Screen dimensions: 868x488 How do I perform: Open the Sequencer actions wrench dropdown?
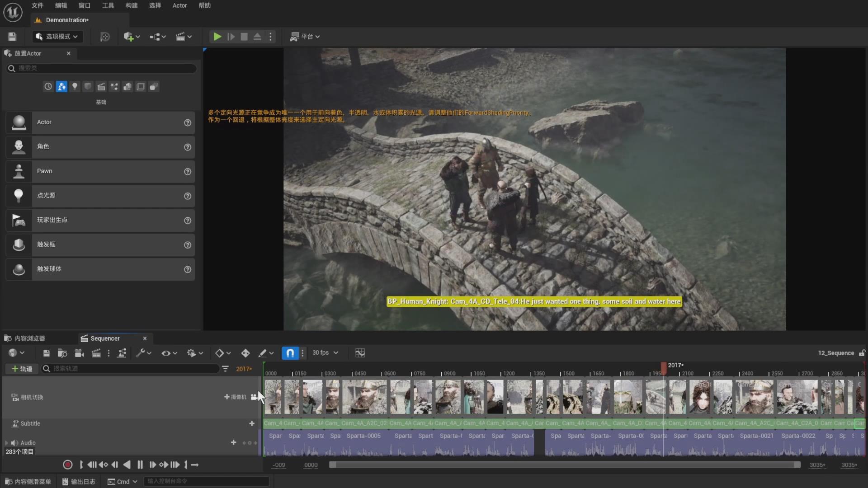[x=143, y=353]
